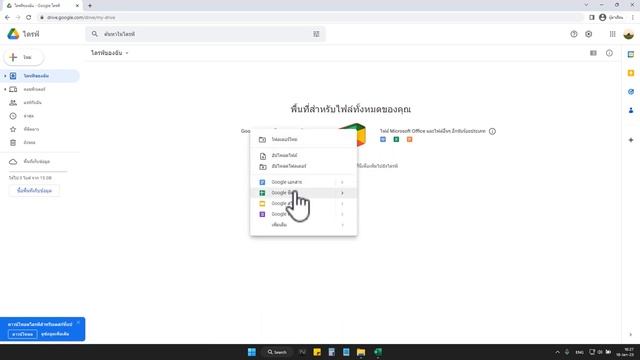Open Google Tasks in side panel

click(631, 91)
